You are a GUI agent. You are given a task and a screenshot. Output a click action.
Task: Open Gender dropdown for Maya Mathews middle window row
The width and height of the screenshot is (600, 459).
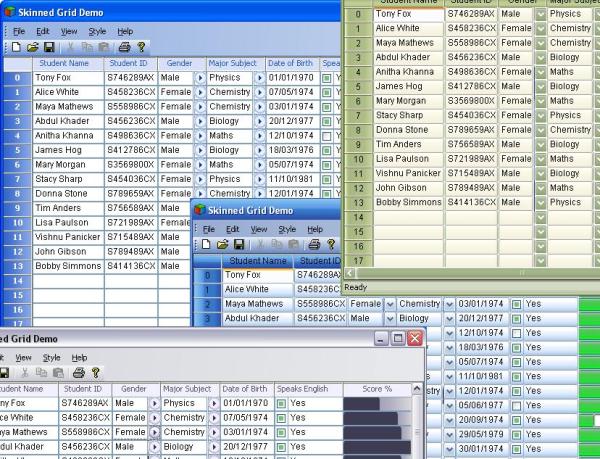[390, 304]
